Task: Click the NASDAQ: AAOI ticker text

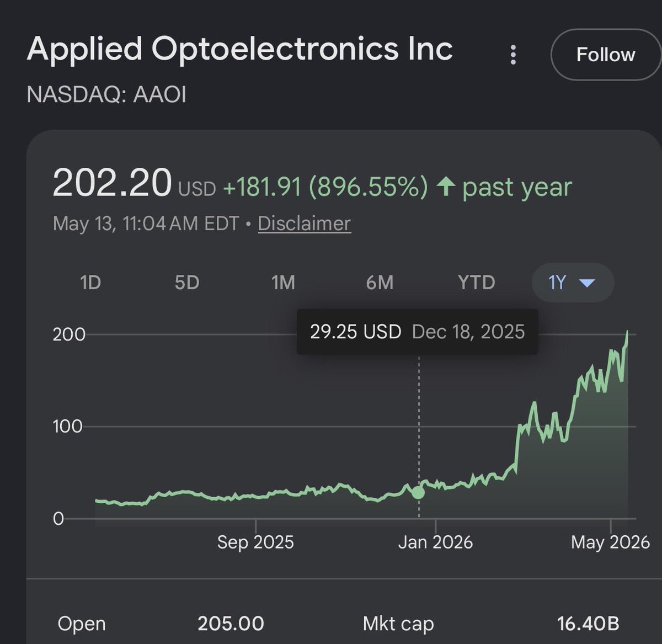Action: pyautogui.click(x=106, y=94)
